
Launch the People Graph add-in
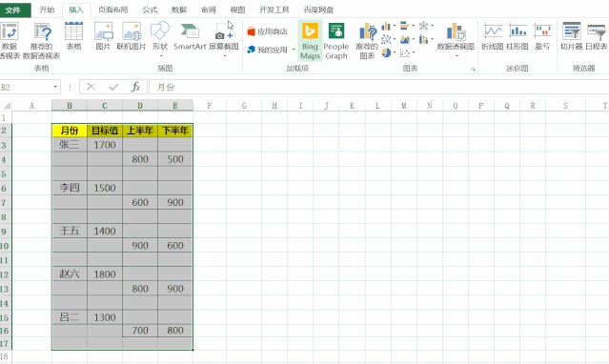(x=336, y=41)
